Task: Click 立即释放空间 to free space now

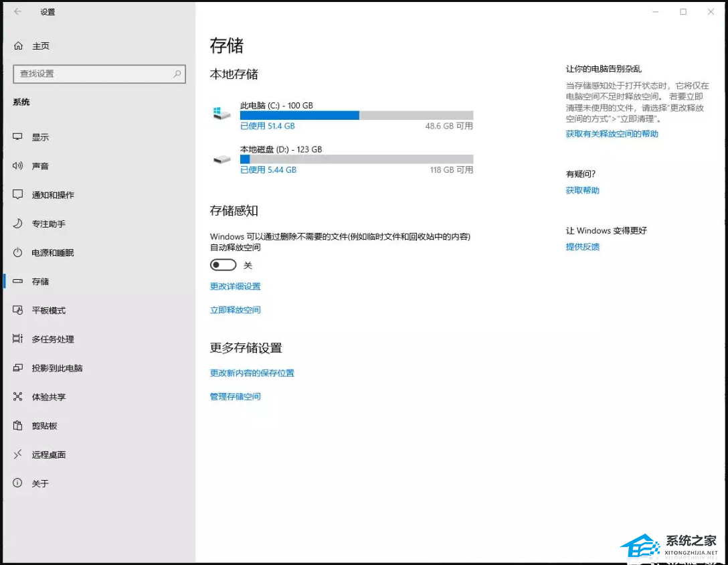Action: (235, 309)
